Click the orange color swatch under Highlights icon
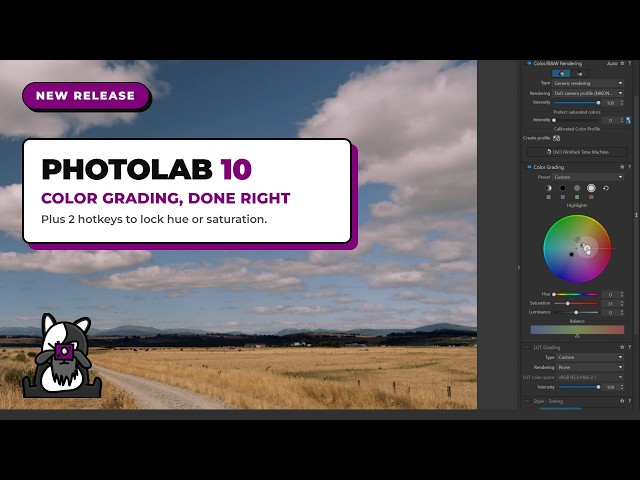640x480 pixels. (591, 197)
